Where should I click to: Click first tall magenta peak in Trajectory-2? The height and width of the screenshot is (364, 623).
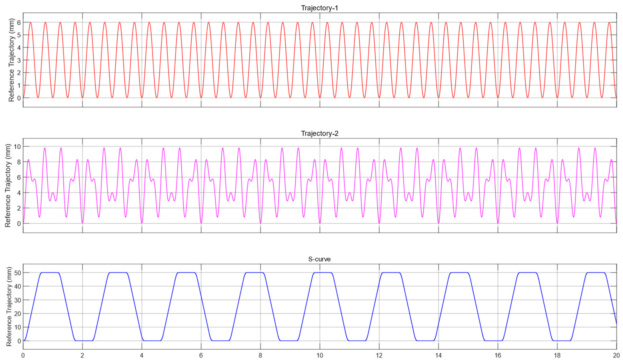pyautogui.click(x=45, y=148)
